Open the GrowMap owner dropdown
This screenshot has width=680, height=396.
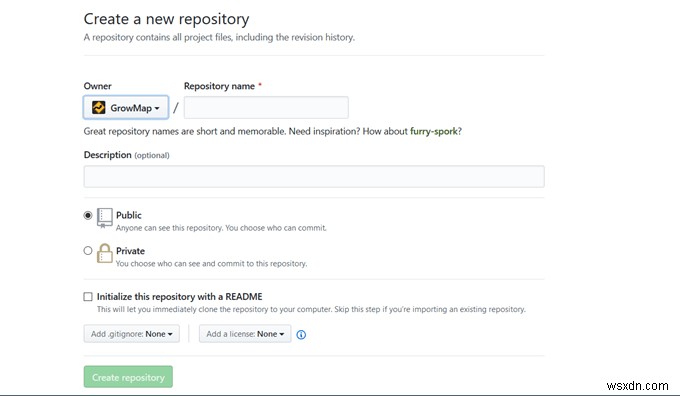click(x=126, y=108)
